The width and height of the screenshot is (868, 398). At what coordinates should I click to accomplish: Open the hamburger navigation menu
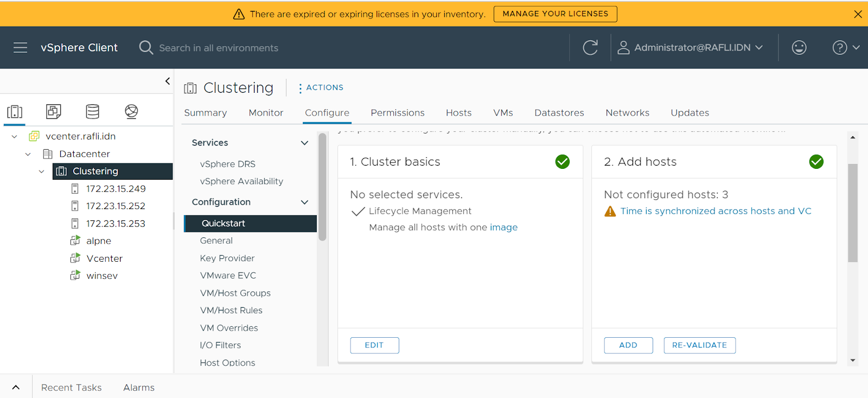tap(20, 48)
